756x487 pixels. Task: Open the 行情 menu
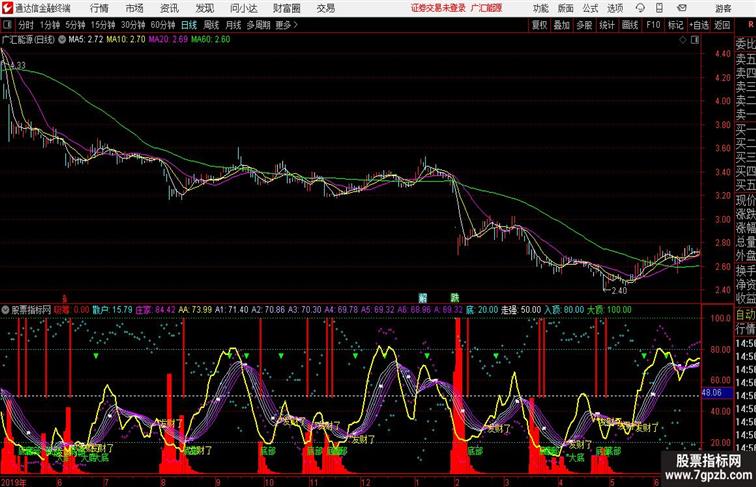click(x=99, y=8)
